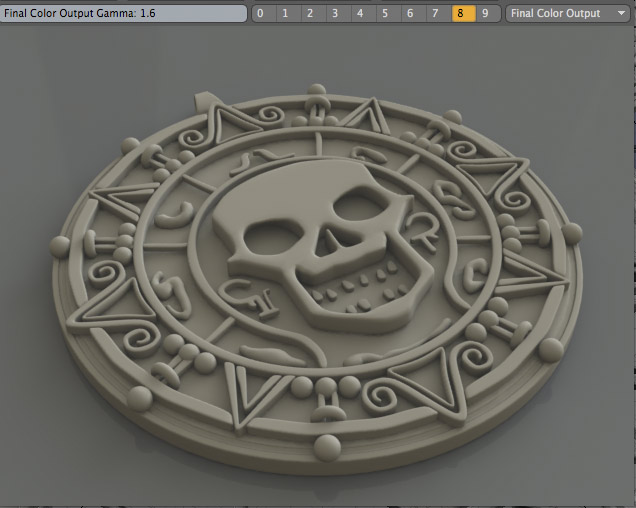
Task: Select render slot 1
Action: [289, 13]
